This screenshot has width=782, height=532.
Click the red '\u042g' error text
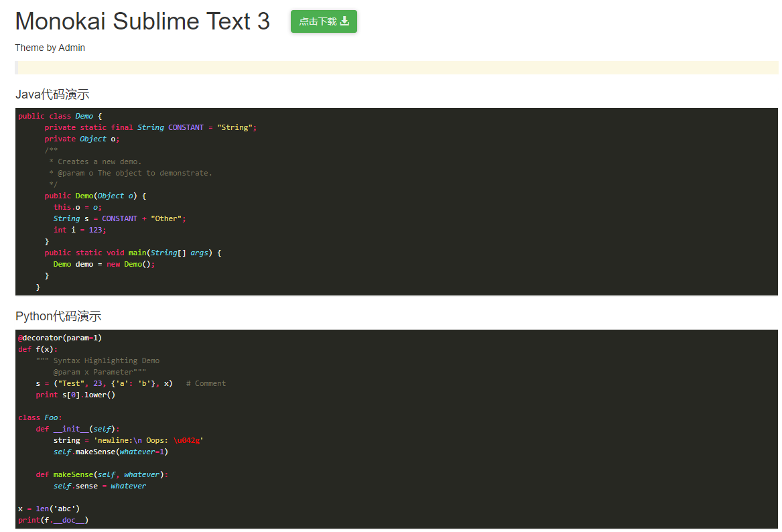188,440
